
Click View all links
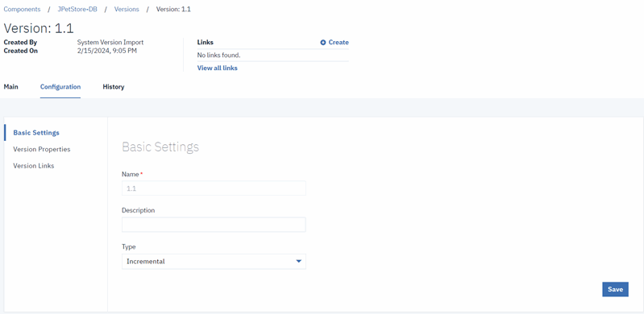click(218, 68)
